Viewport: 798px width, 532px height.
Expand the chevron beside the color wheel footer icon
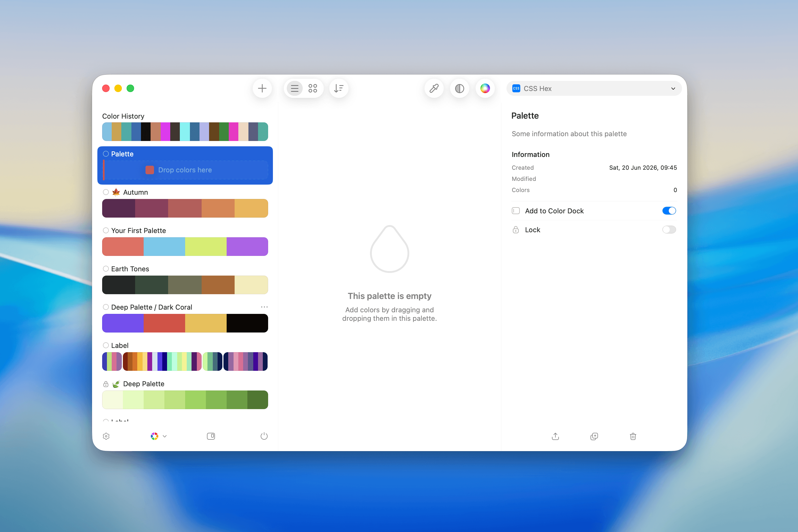coord(165,436)
